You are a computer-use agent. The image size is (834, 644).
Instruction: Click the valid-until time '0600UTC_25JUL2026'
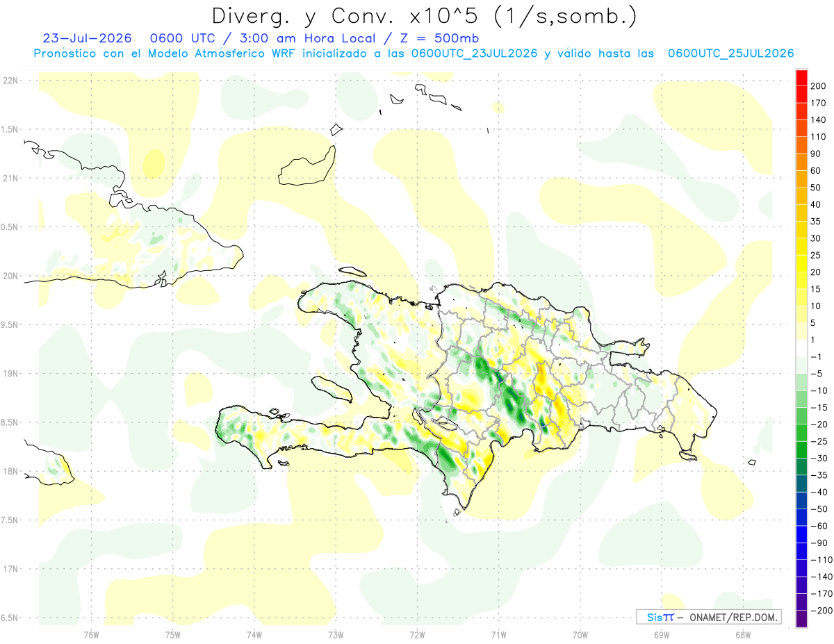click(730, 53)
